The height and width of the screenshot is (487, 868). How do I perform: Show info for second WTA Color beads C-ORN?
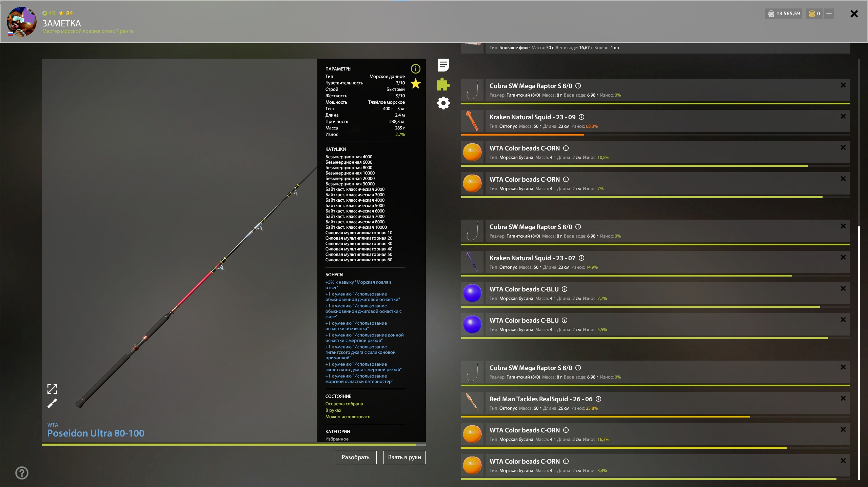pyautogui.click(x=566, y=180)
